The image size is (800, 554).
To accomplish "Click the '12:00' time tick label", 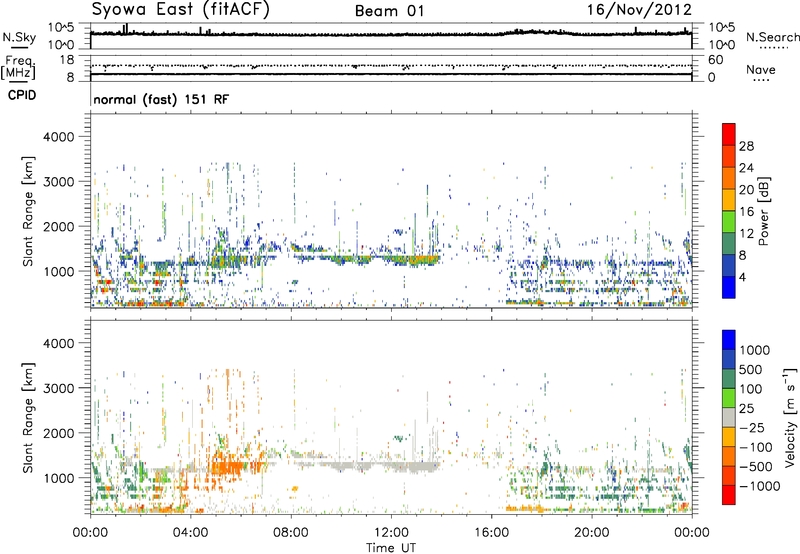I will (391, 533).
